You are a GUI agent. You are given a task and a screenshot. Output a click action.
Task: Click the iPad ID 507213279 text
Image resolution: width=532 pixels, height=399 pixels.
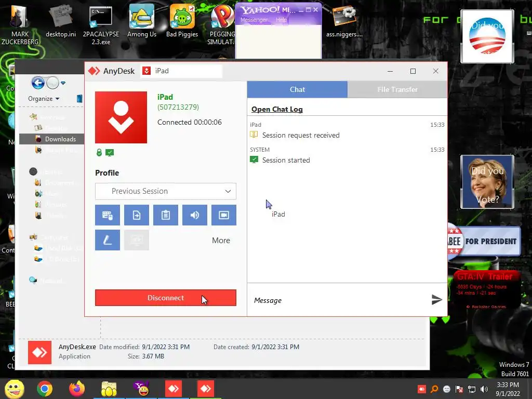(178, 107)
